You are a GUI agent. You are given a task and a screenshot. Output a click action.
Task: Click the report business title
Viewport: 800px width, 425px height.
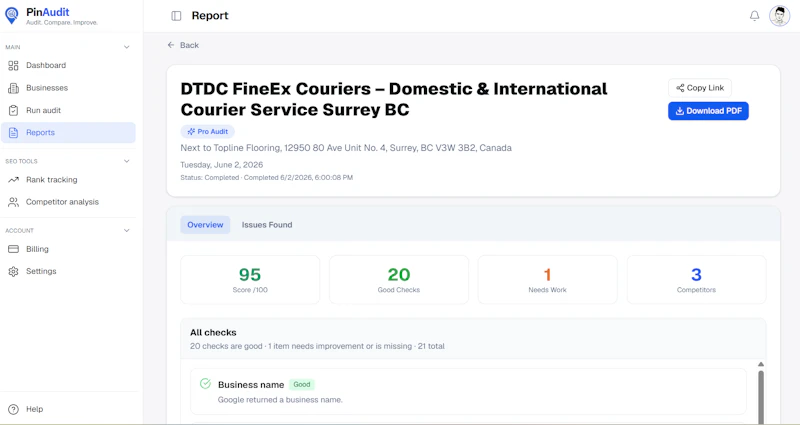click(x=394, y=99)
